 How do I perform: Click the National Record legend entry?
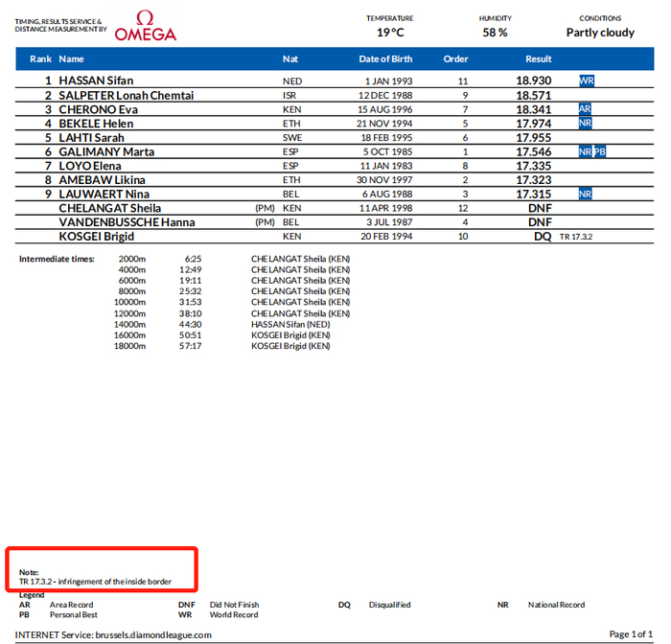[556, 605]
